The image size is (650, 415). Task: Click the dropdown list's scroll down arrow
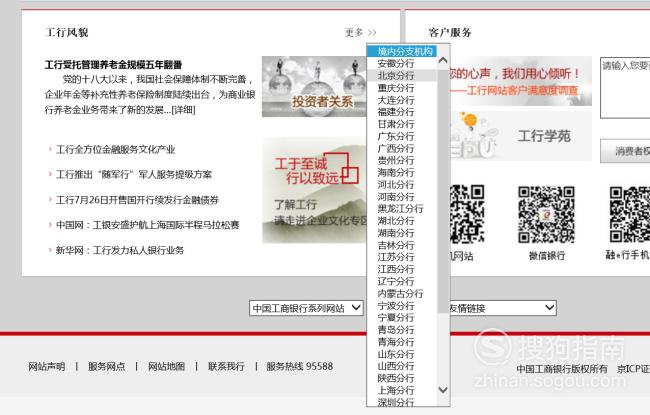point(443,390)
